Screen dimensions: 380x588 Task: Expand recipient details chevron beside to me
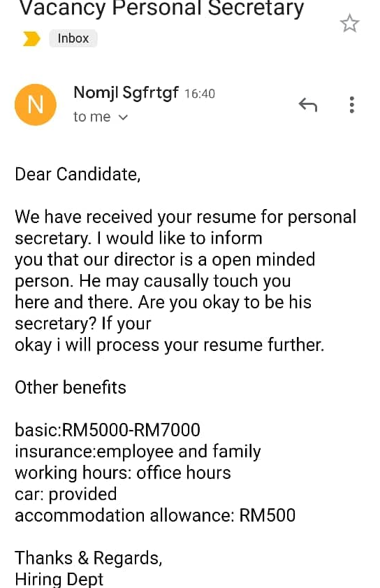[x=123, y=117]
